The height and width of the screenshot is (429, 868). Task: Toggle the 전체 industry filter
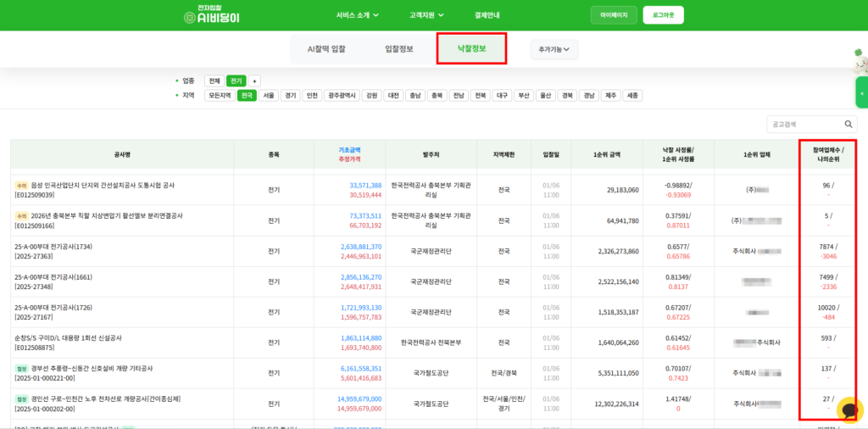214,81
